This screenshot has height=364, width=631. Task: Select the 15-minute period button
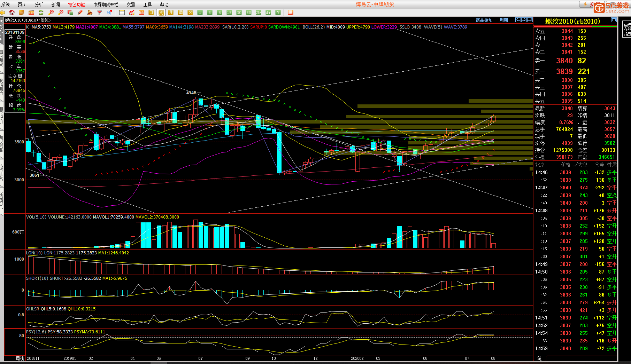coord(229,13)
